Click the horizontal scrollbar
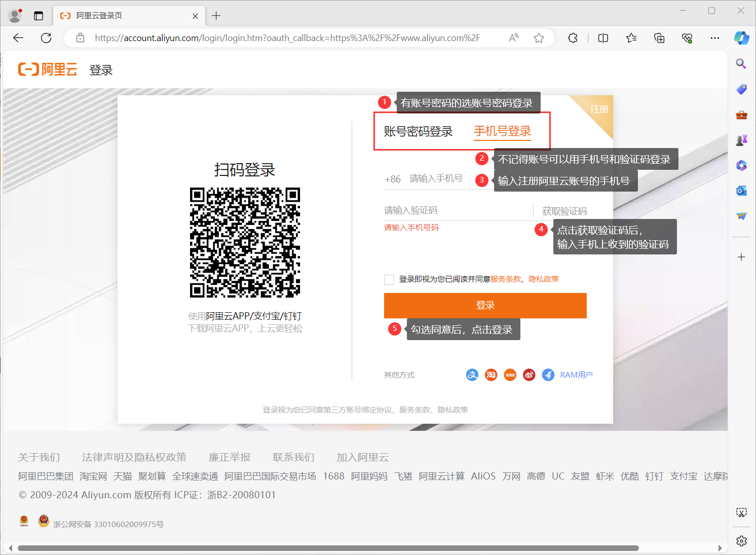756x555 pixels. coord(328,548)
